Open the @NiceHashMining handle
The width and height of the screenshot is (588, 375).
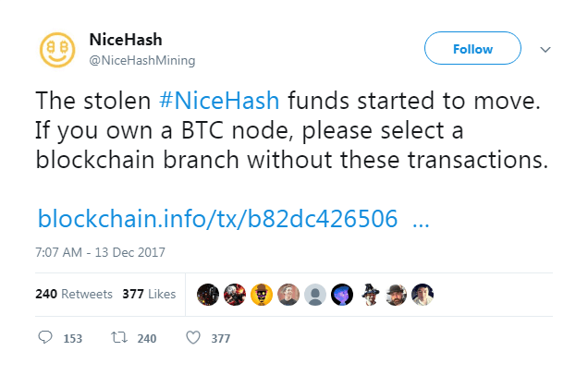(x=142, y=60)
